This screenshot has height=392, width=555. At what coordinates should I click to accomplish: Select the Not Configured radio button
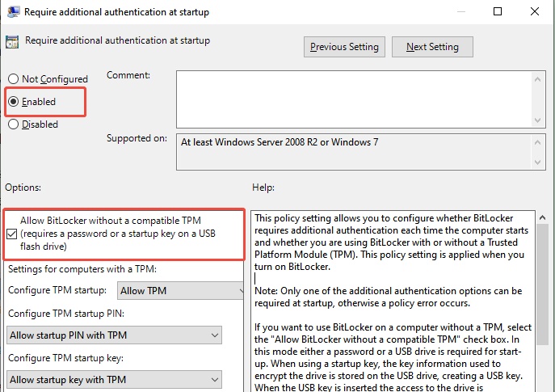point(13,79)
